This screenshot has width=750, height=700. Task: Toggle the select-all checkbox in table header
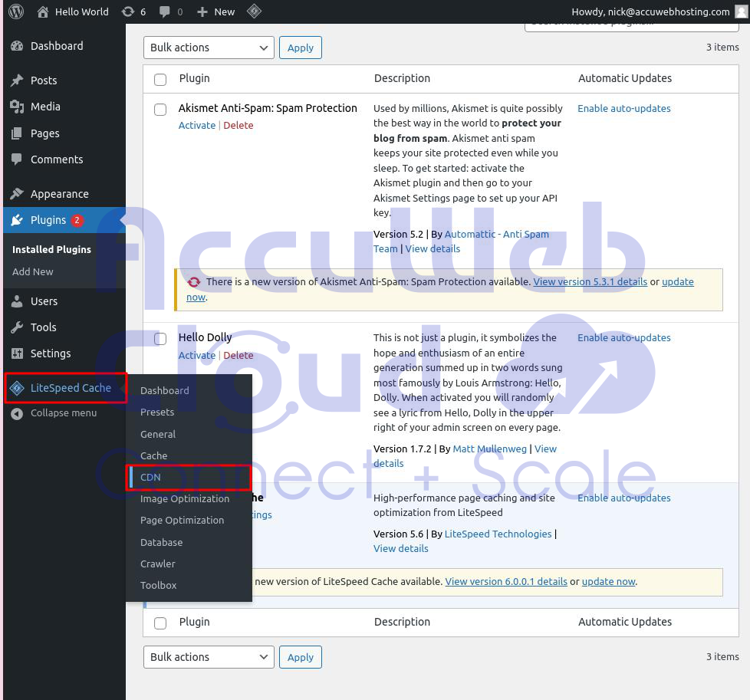pyautogui.click(x=160, y=79)
